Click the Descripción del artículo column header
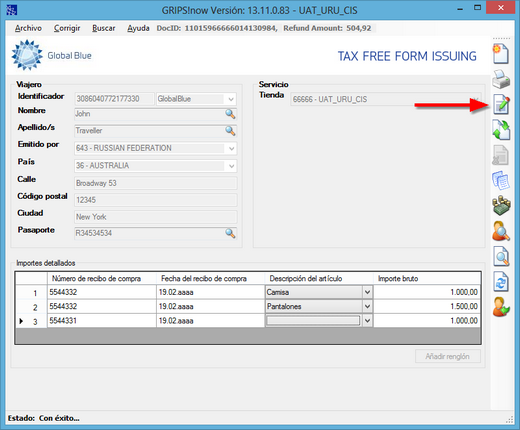The height and width of the screenshot is (430, 520). coord(319,278)
